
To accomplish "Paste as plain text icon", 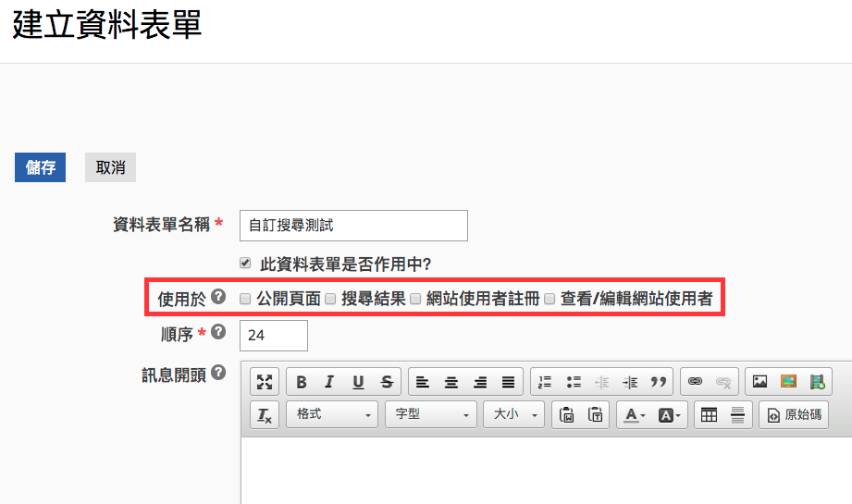I will tap(595, 415).
